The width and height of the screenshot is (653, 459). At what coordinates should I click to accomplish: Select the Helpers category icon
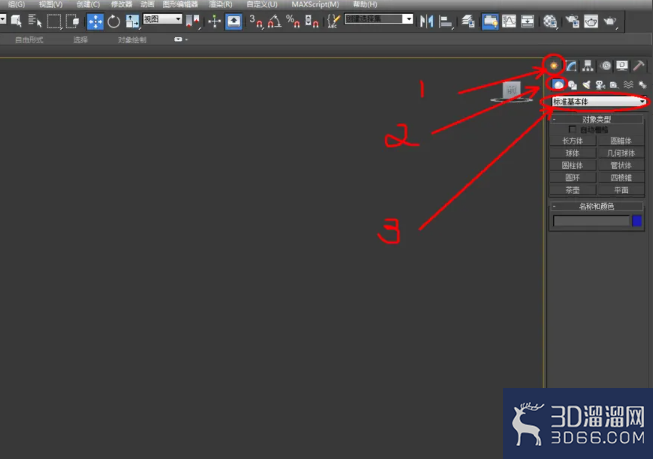pyautogui.click(x=614, y=85)
